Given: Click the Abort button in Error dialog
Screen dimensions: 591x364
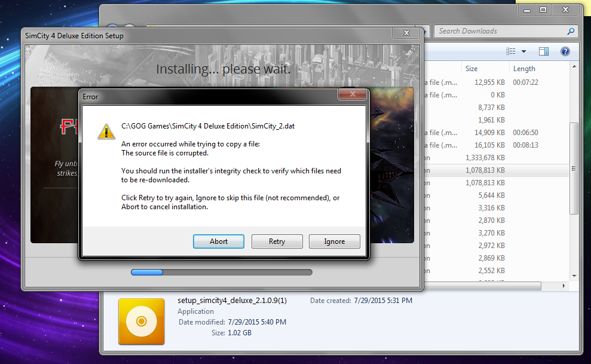Looking at the screenshot, I should coord(219,241).
